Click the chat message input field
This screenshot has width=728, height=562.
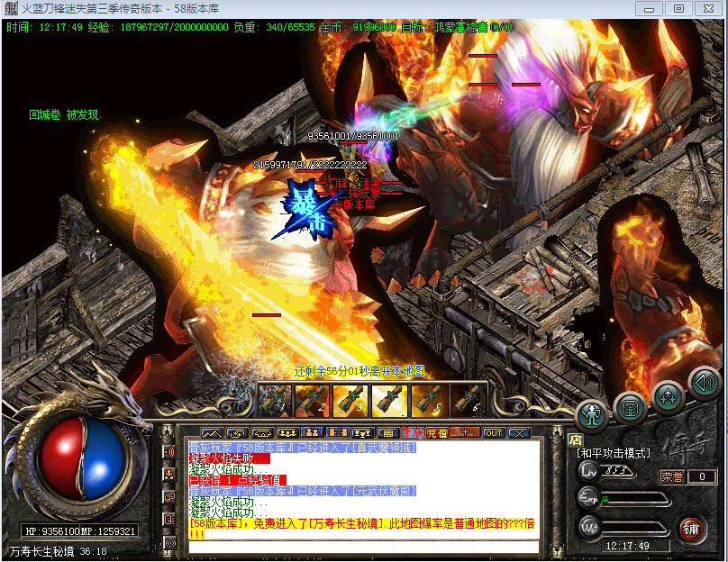click(363, 547)
